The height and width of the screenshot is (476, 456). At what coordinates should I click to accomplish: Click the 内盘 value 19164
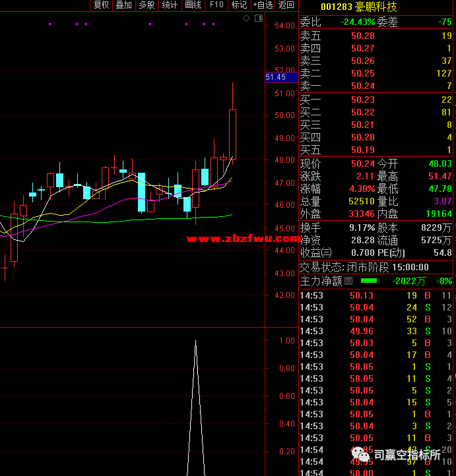point(439,214)
